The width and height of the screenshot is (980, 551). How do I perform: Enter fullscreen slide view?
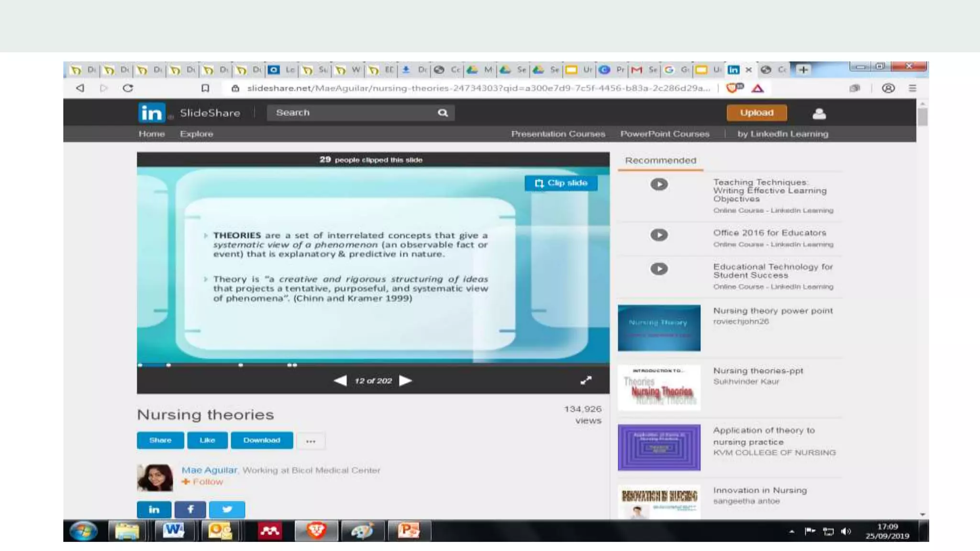pos(586,380)
